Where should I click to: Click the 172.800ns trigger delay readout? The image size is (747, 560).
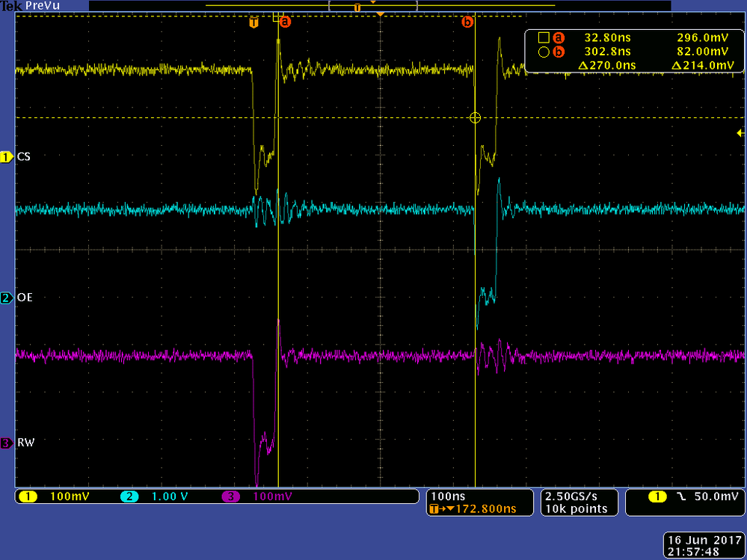(x=486, y=509)
